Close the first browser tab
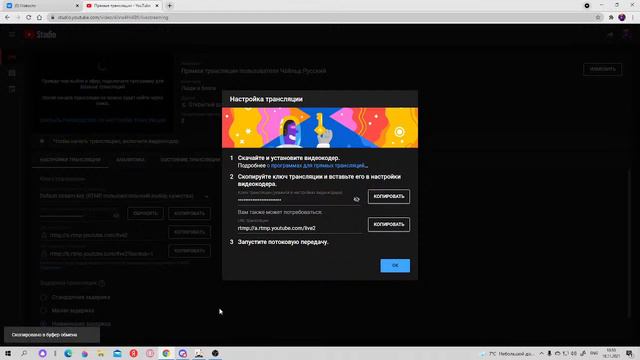Viewport: 640px width, 360px height. [x=77, y=6]
